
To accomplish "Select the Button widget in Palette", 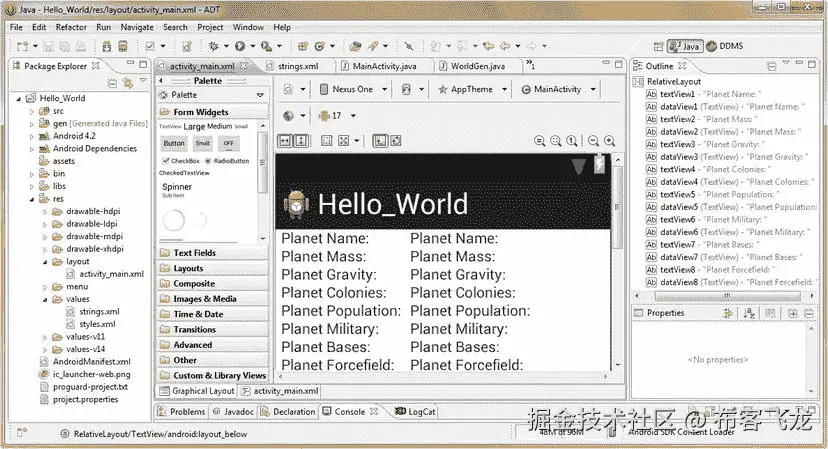I will 174,143.
